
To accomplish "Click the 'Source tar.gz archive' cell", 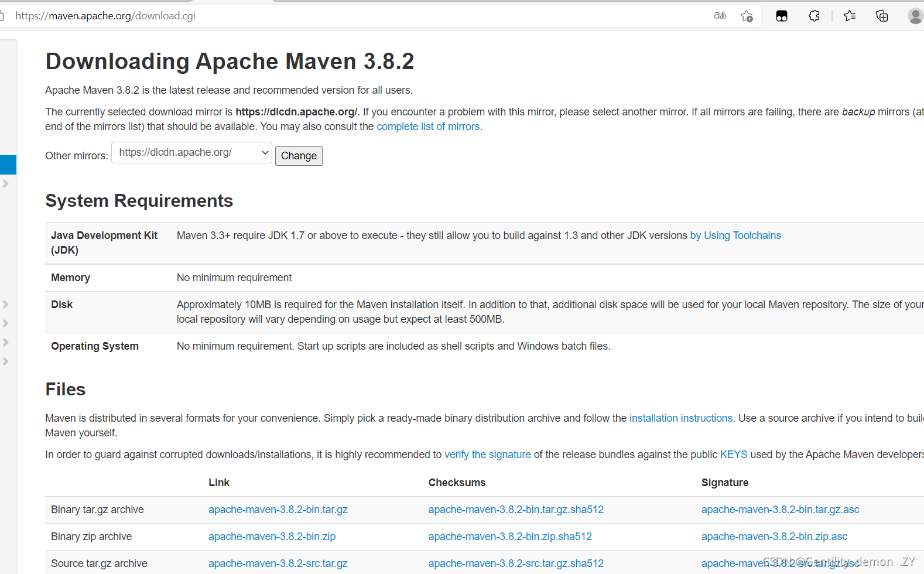I will pos(99,563).
